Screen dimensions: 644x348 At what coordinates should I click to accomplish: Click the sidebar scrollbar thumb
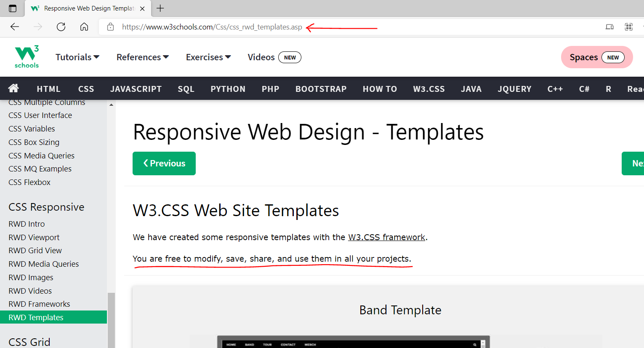[x=111, y=320]
